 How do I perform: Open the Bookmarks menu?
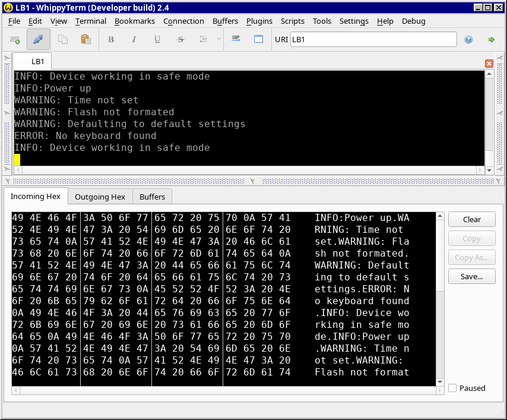(135, 21)
